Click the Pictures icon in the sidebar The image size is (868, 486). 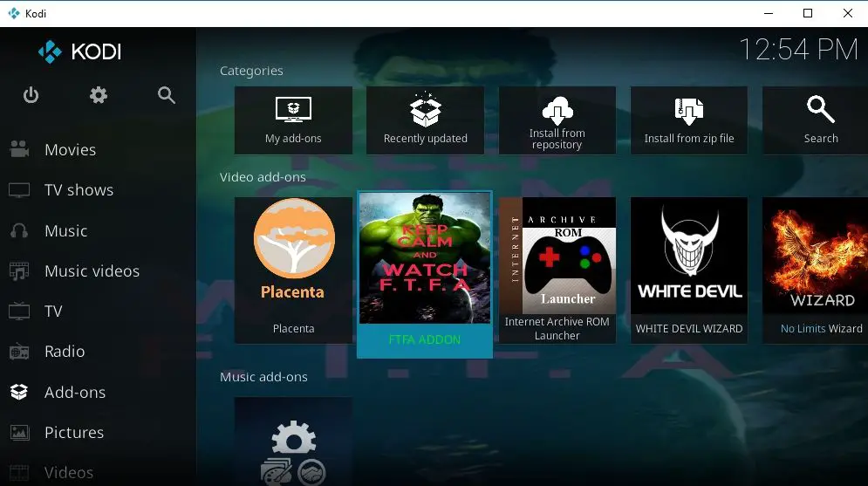click(19, 432)
